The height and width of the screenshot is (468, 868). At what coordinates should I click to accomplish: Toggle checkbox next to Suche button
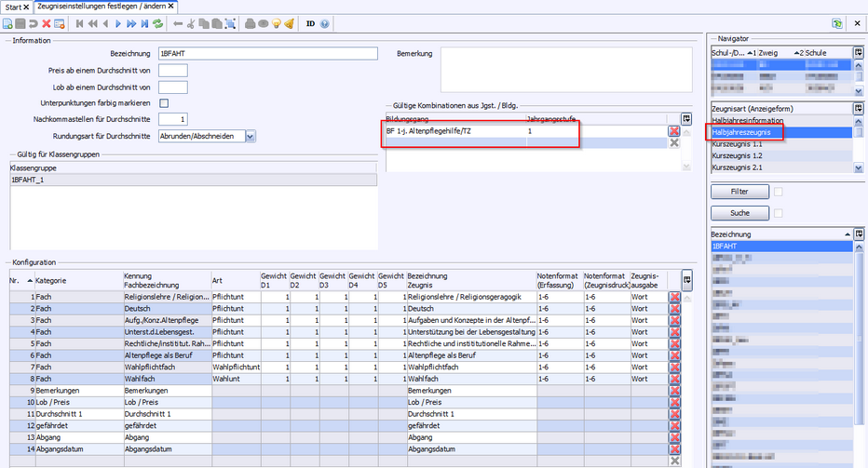point(779,213)
